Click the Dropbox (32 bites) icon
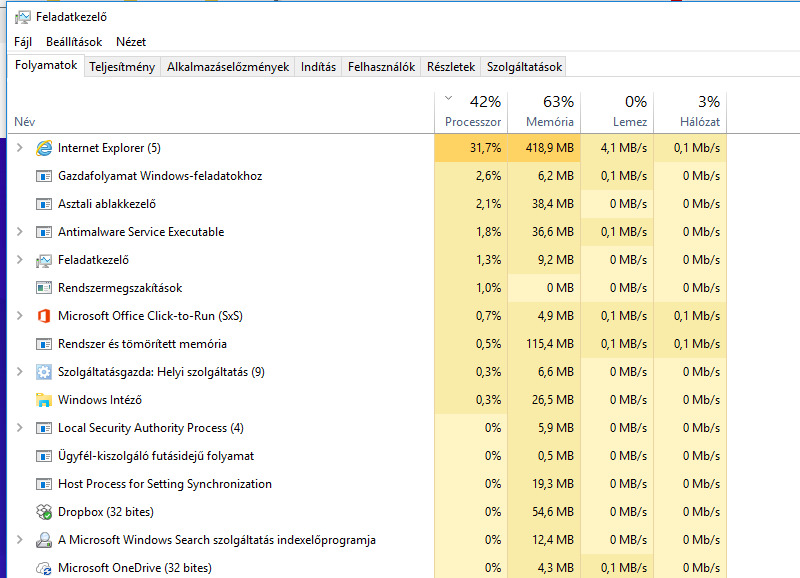Image resolution: width=800 pixels, height=578 pixels. tap(44, 512)
